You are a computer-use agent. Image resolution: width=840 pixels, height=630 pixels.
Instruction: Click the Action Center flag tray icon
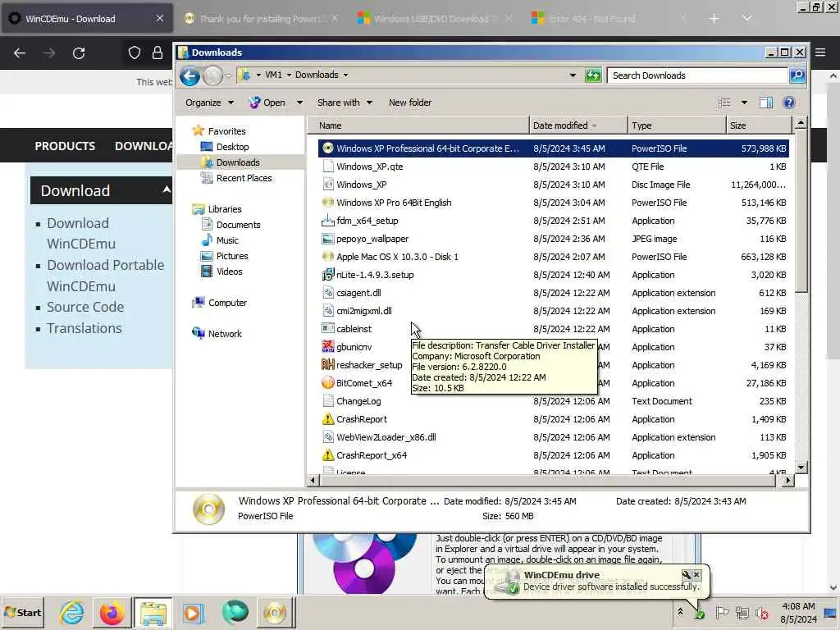722,613
